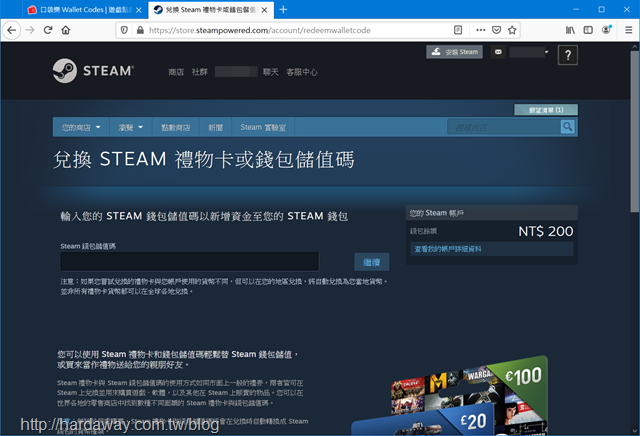
Task: Click the 繼續 continue button
Action: (371, 262)
